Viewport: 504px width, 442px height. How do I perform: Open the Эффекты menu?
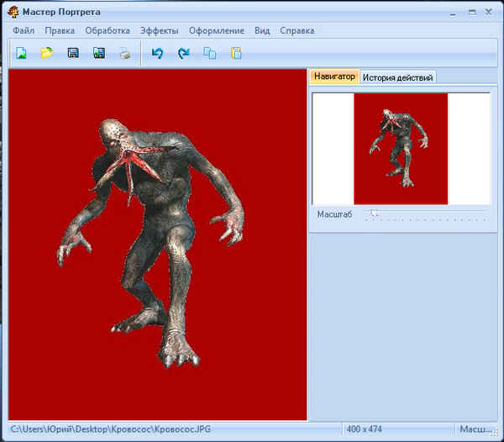coord(160,30)
